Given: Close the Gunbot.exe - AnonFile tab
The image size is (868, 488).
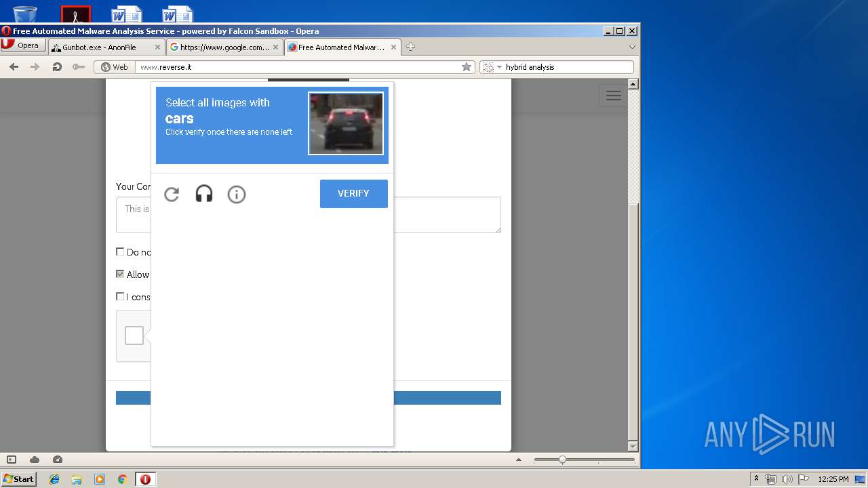Looking at the screenshot, I should [157, 47].
